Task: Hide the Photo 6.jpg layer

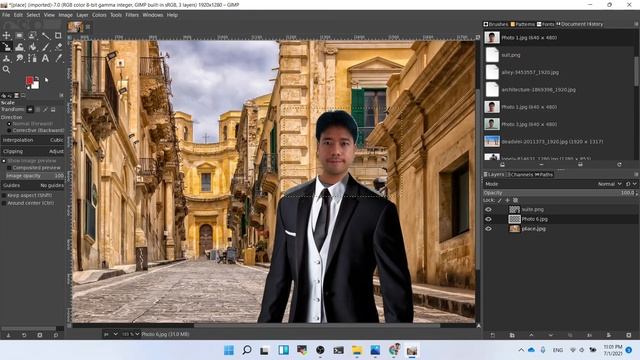Action: [x=488, y=219]
